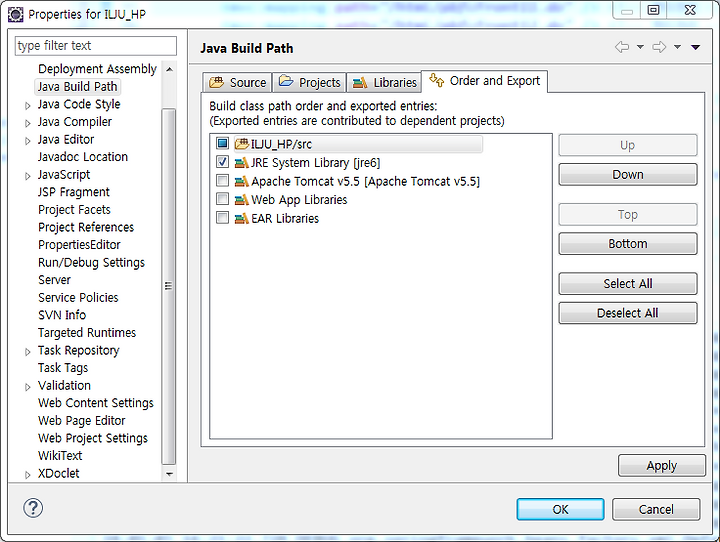Select PropertiesEditor in the tree
The image size is (720, 542).
click(x=79, y=245)
